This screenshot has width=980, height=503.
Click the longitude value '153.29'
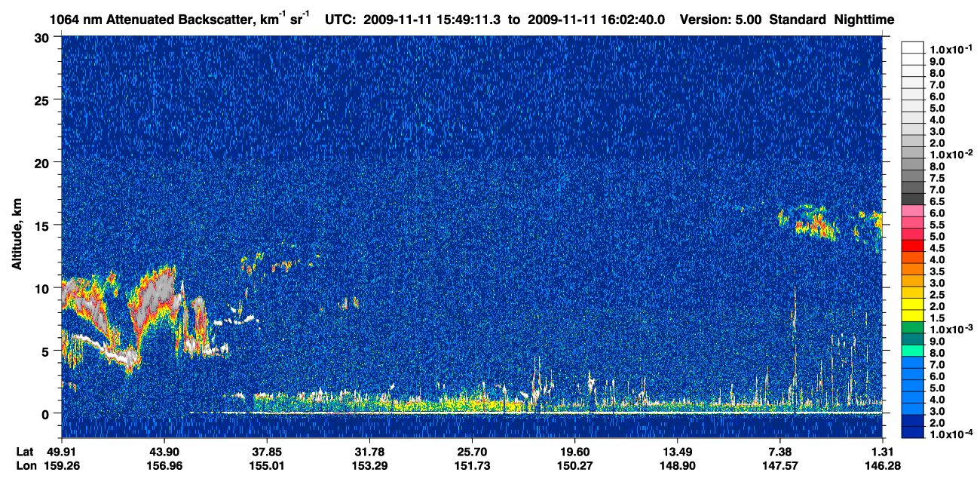coord(369,465)
